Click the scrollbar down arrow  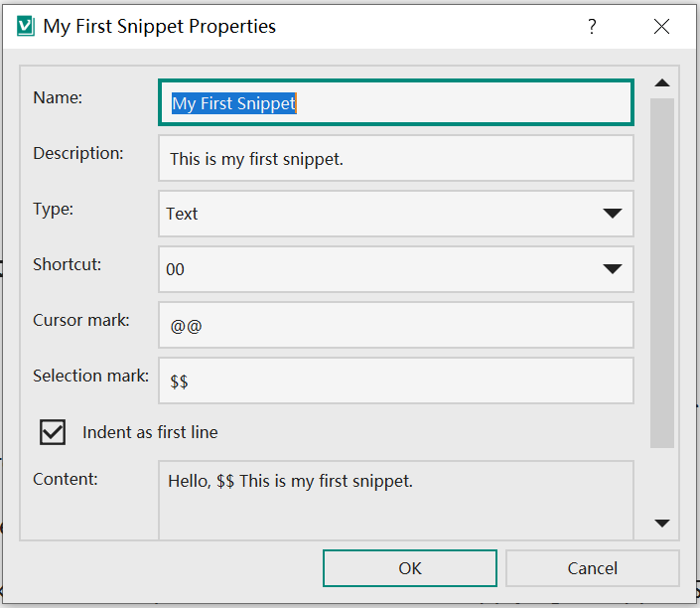[x=662, y=523]
